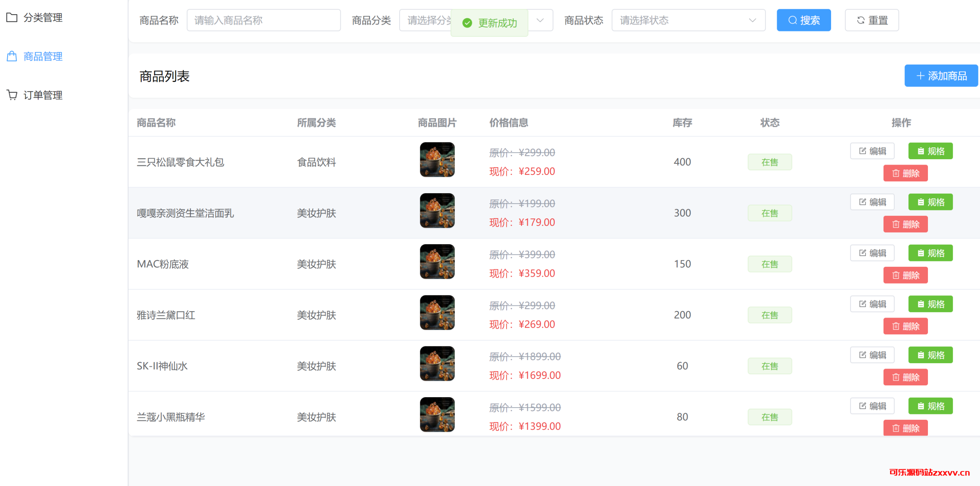Click the stock value 150
This screenshot has height=486, width=980.
682,264
